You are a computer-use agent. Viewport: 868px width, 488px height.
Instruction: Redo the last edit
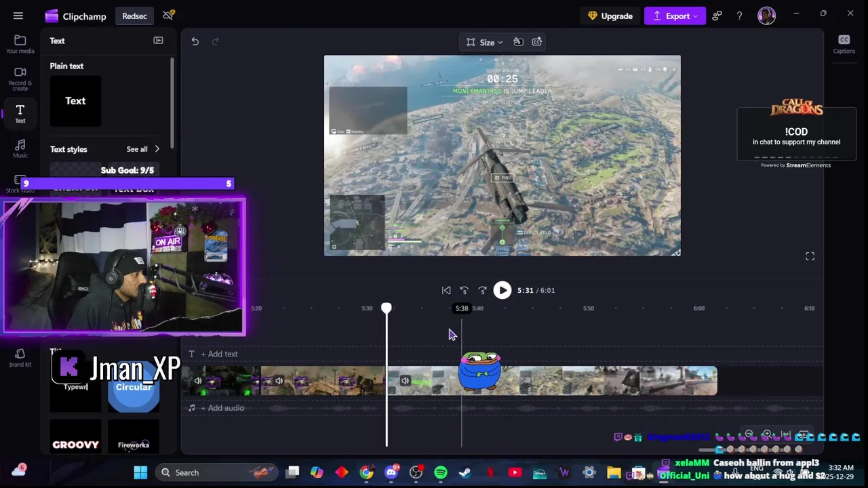click(216, 41)
